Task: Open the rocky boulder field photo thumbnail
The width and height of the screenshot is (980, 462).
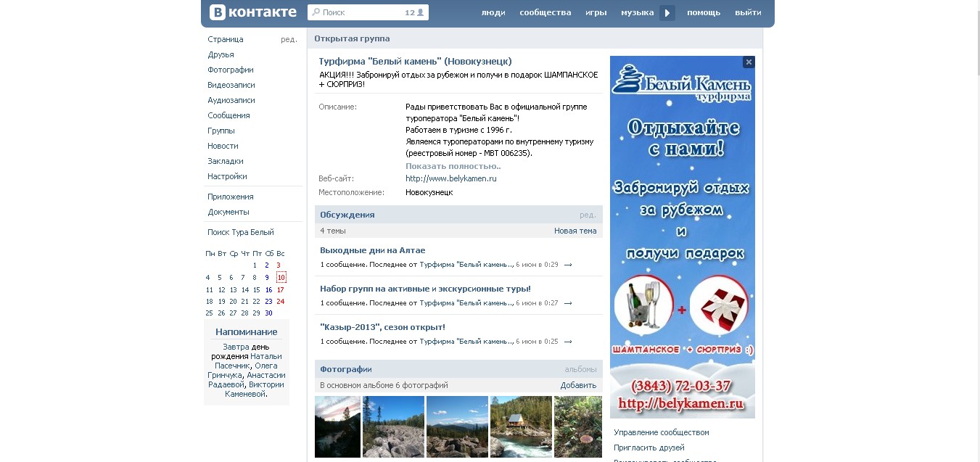Action: click(394, 426)
